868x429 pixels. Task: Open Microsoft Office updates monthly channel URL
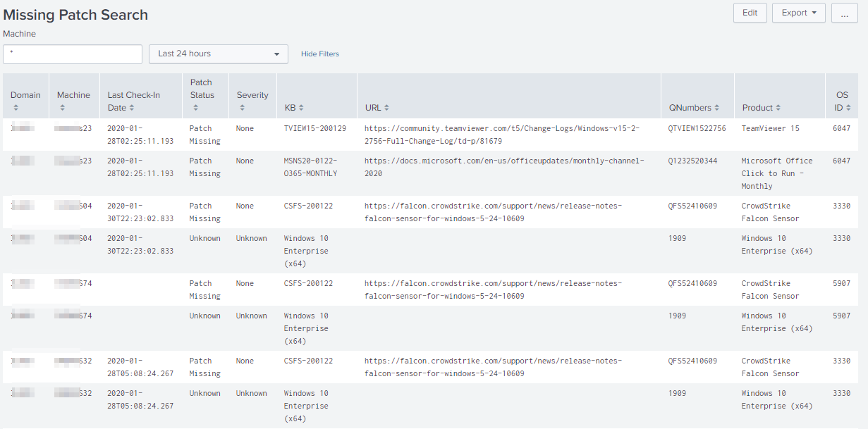click(x=503, y=167)
